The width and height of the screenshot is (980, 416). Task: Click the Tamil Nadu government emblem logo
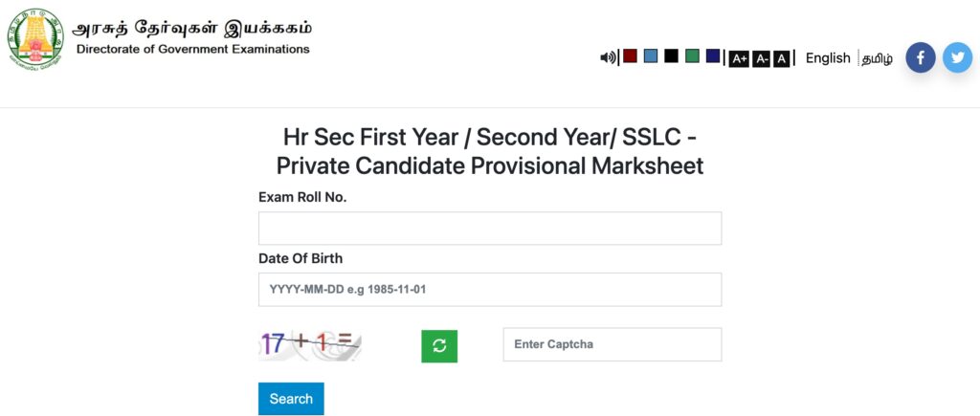[35, 38]
